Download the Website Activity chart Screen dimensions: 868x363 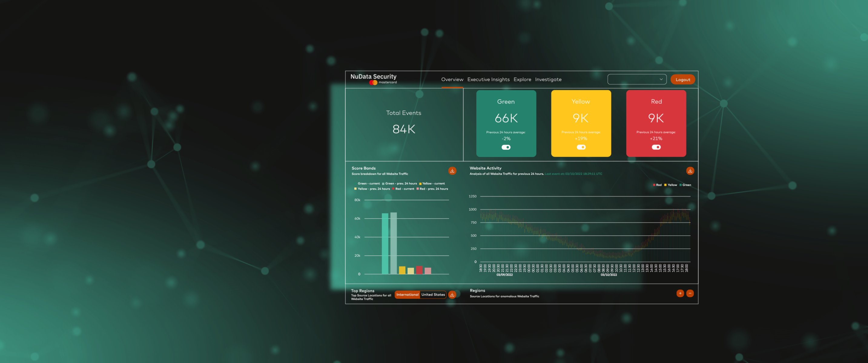coord(690,171)
